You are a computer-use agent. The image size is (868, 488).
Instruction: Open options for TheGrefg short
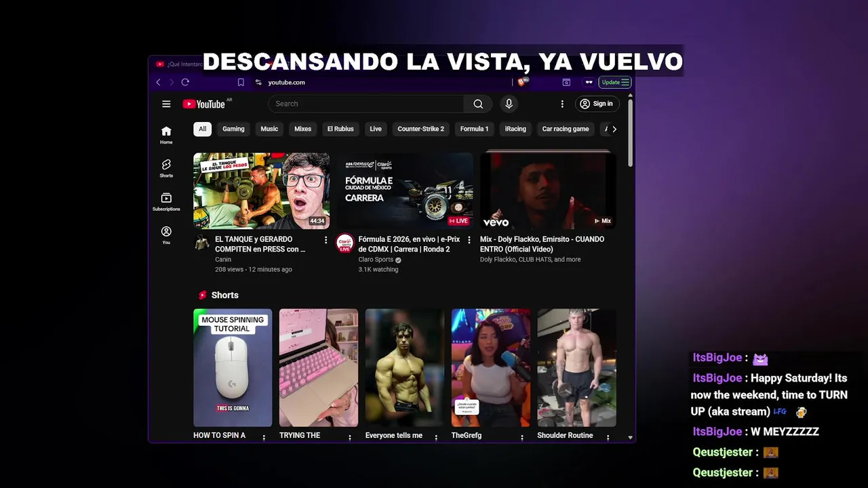coord(522,438)
